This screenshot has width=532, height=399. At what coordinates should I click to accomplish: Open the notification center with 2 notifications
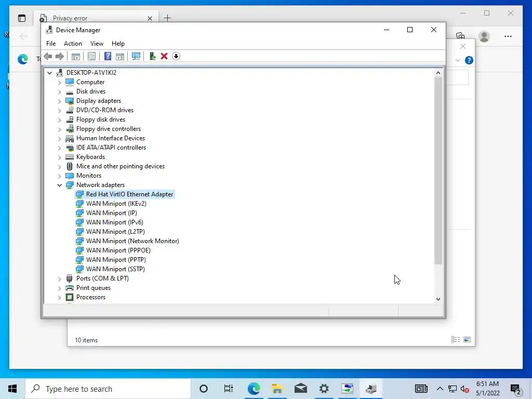click(x=516, y=389)
